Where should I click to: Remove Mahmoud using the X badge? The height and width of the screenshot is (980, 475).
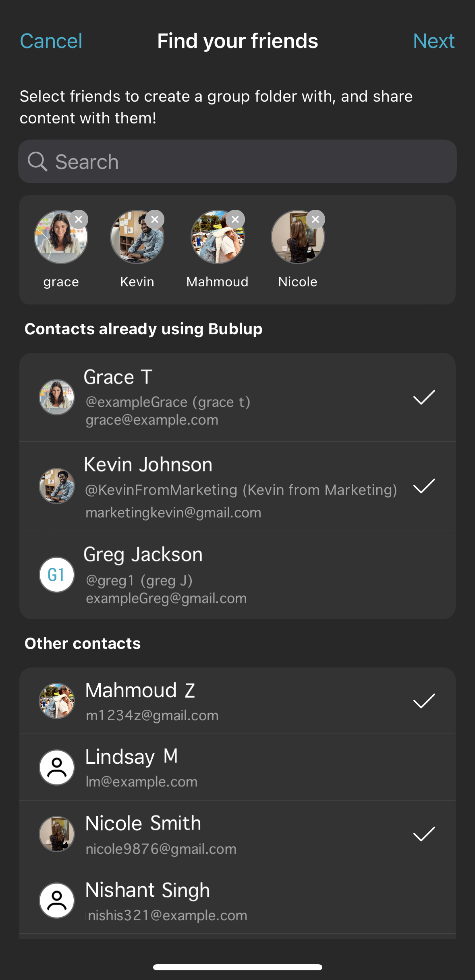pos(235,219)
